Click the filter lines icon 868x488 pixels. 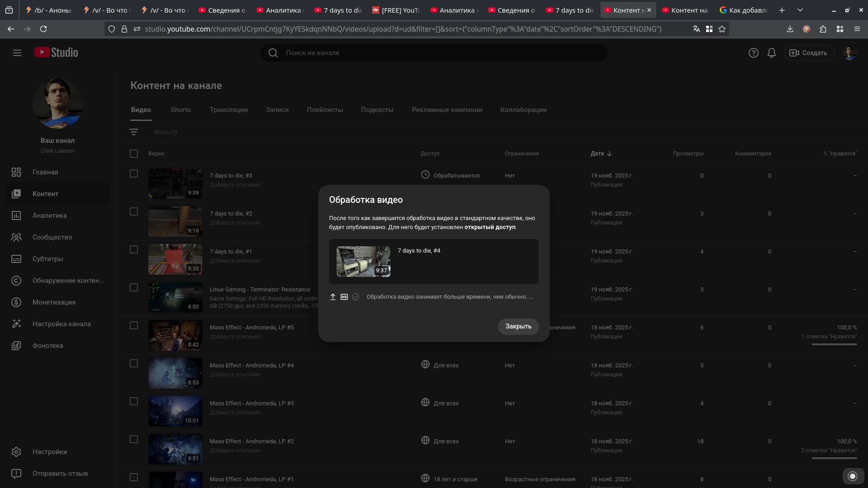[x=134, y=132]
